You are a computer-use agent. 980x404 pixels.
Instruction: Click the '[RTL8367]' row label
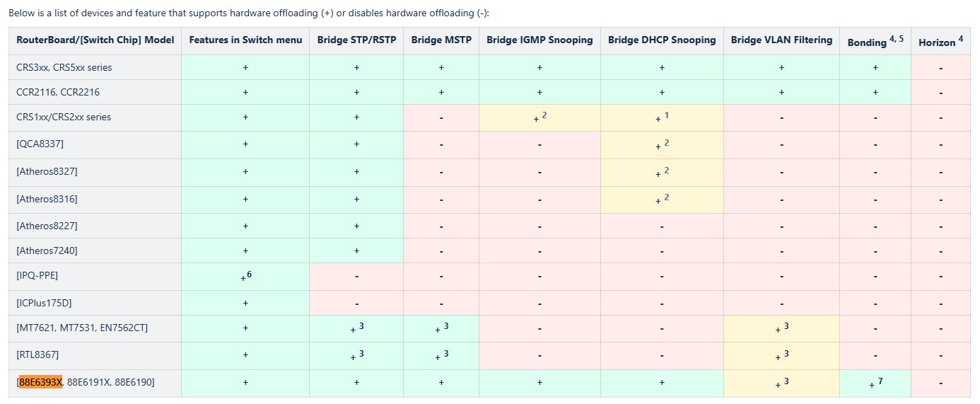[37, 355]
